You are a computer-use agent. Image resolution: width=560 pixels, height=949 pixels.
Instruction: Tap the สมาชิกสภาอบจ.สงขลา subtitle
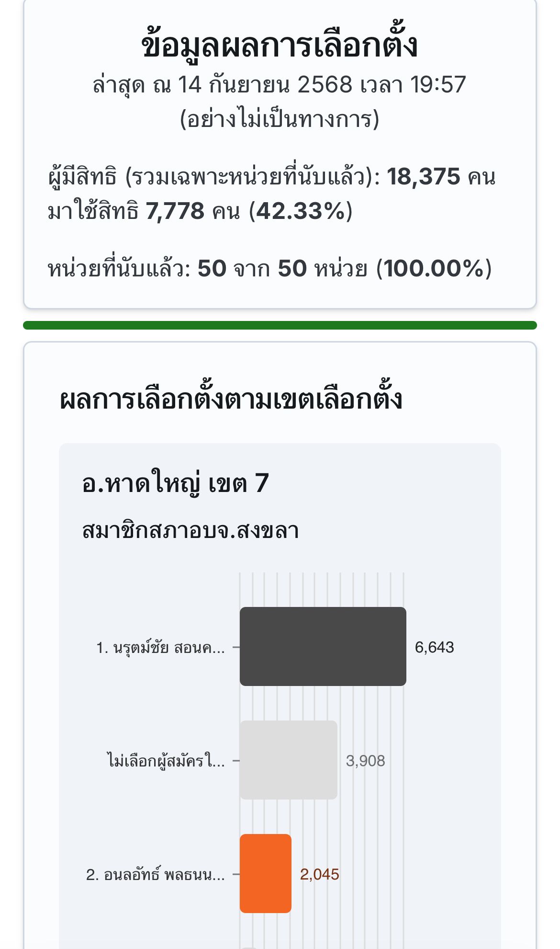[x=190, y=531]
